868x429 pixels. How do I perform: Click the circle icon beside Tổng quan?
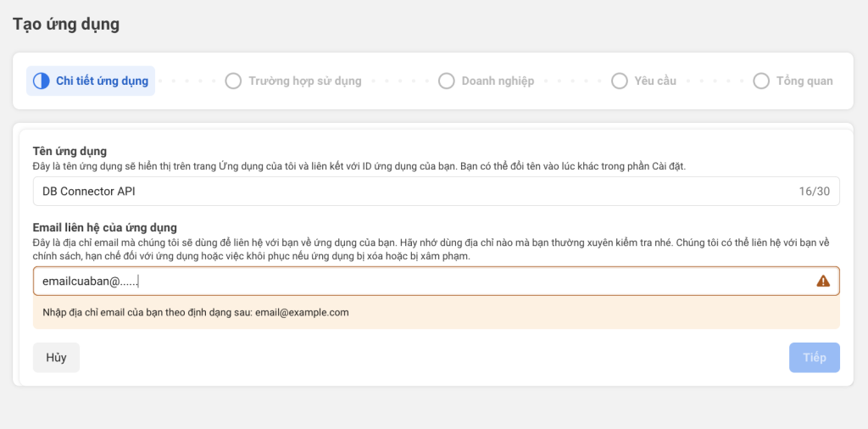(x=761, y=81)
